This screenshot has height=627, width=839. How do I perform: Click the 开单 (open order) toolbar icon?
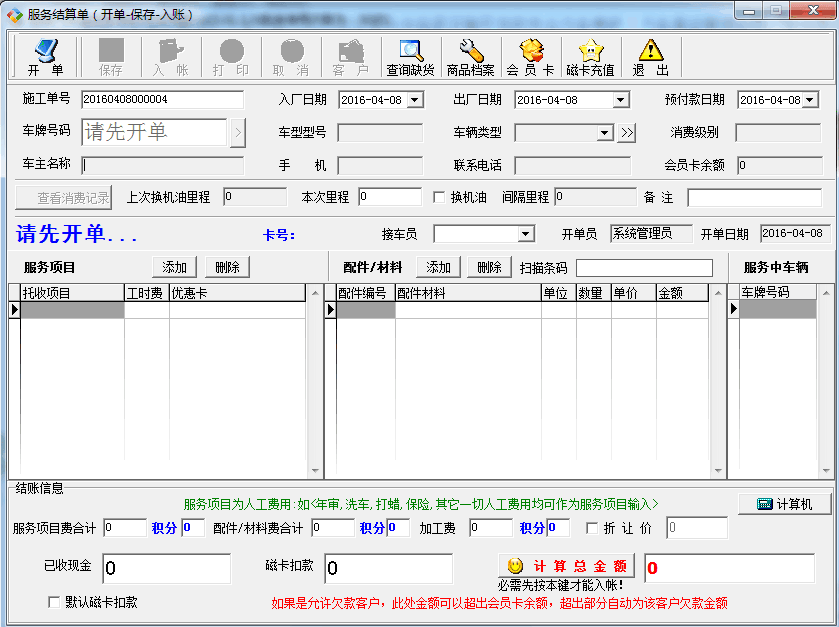[x=45, y=57]
